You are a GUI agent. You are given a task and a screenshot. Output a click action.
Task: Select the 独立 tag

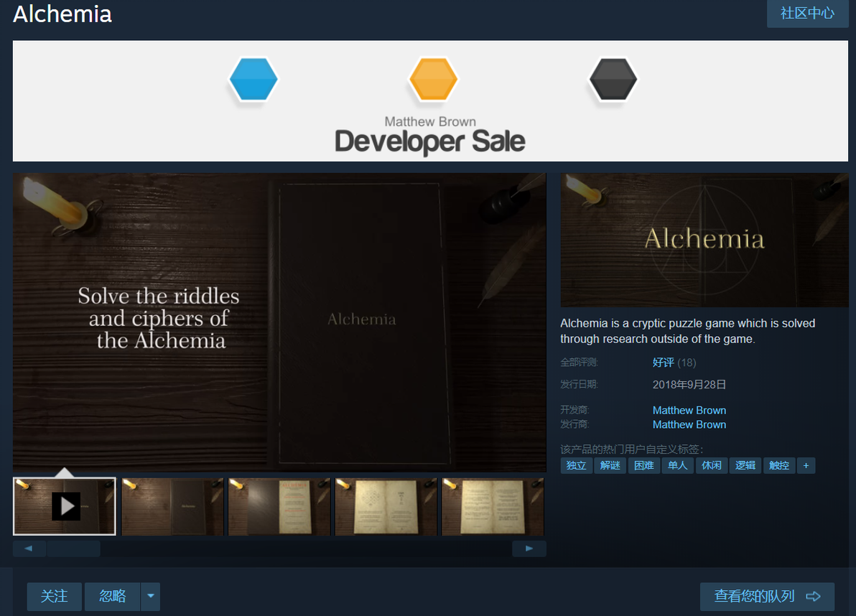tap(577, 465)
